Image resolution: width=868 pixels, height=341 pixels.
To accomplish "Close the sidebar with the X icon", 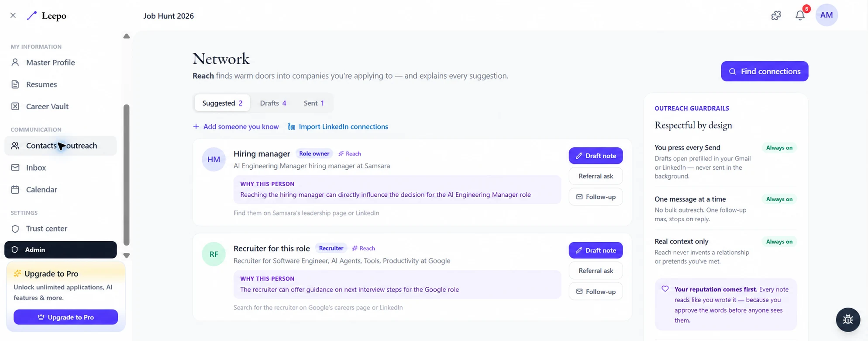I will tap(13, 15).
